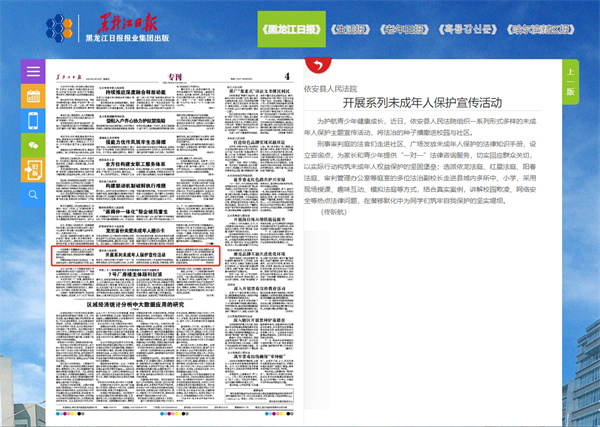Open the article 区域经济统计分析中大数据应用的研究

coord(135,305)
